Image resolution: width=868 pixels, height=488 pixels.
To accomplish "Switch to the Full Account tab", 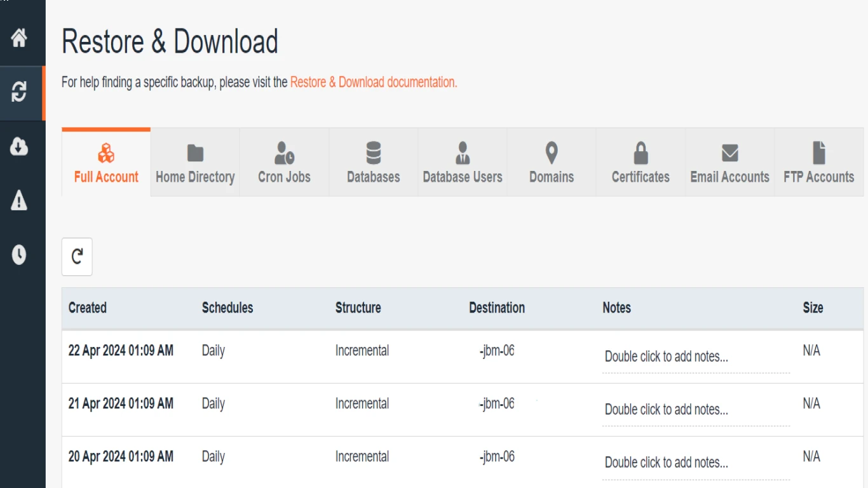I will point(106,163).
